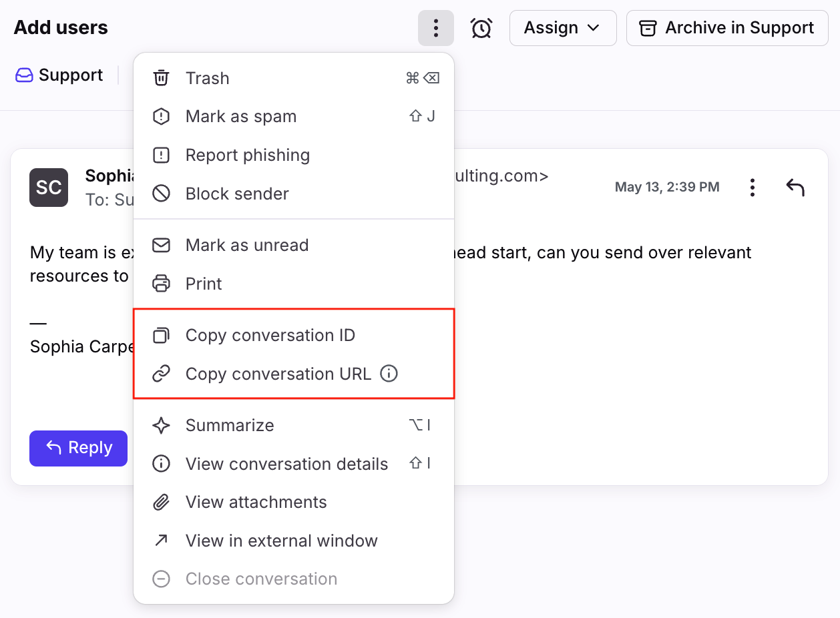The height and width of the screenshot is (618, 840).
Task: Open View conversation details
Action: (x=294, y=464)
